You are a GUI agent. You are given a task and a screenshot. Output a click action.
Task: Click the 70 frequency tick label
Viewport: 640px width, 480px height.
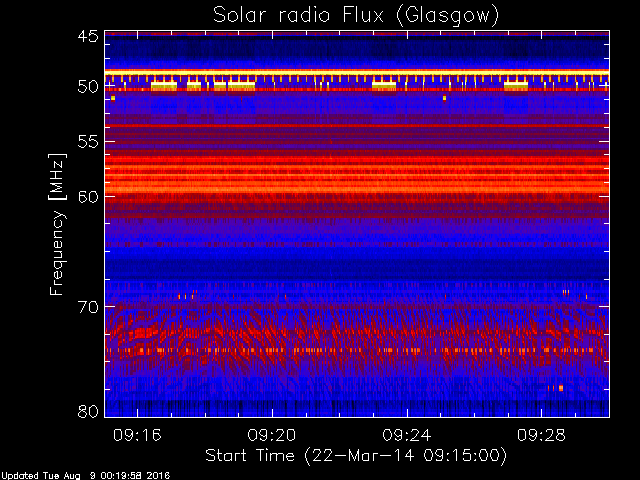pyautogui.click(x=88, y=307)
